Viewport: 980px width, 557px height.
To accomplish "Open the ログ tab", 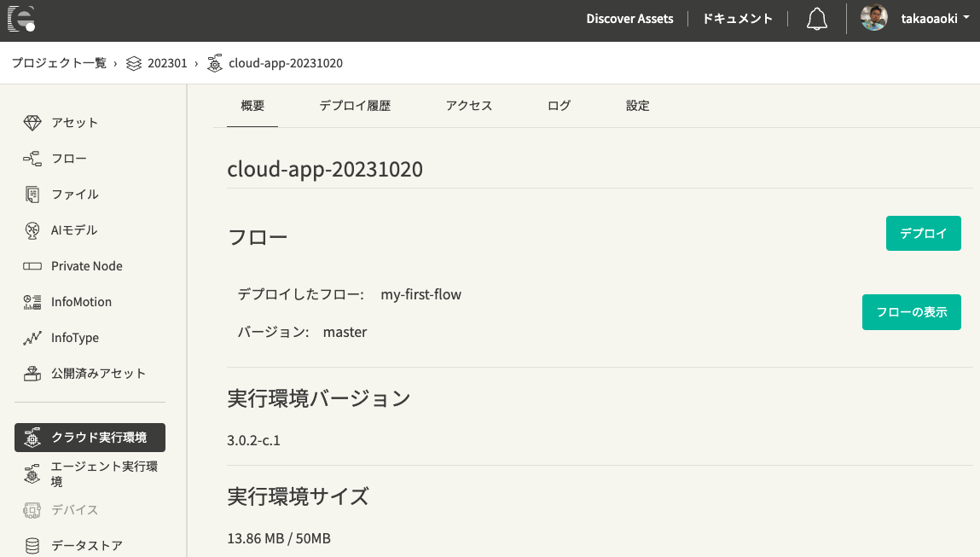I will point(559,106).
